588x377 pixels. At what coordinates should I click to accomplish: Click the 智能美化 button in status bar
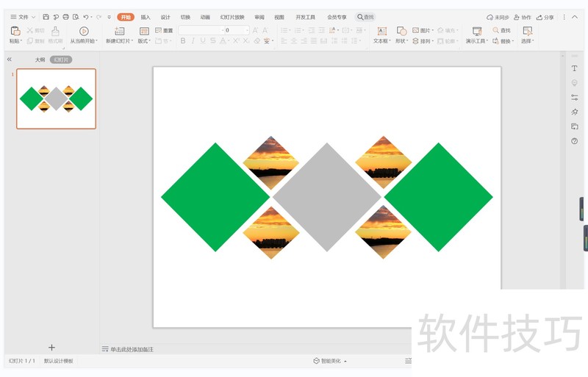point(330,361)
